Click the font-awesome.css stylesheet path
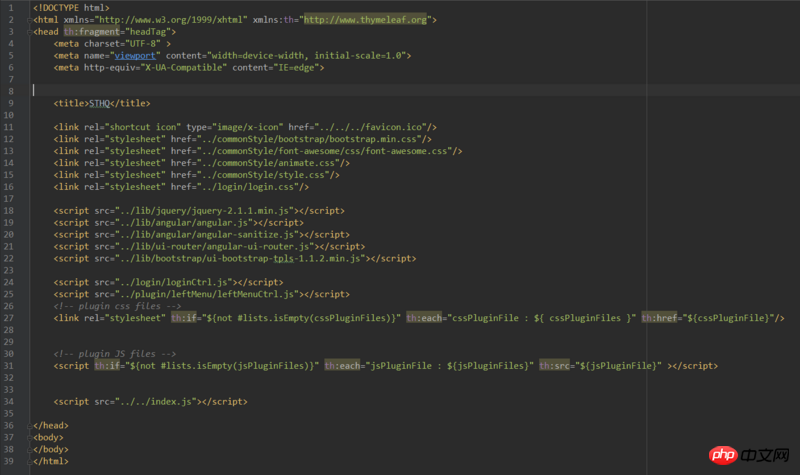 coord(324,151)
